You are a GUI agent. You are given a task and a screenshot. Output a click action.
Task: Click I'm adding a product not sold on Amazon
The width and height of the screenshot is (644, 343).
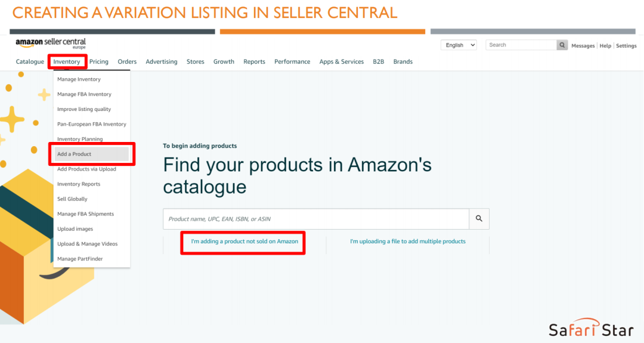coord(244,242)
